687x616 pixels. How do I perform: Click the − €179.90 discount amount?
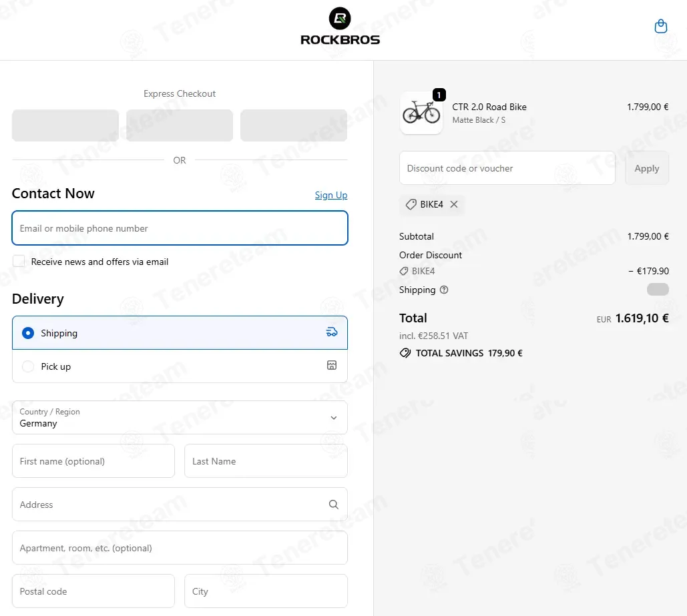[x=648, y=271]
